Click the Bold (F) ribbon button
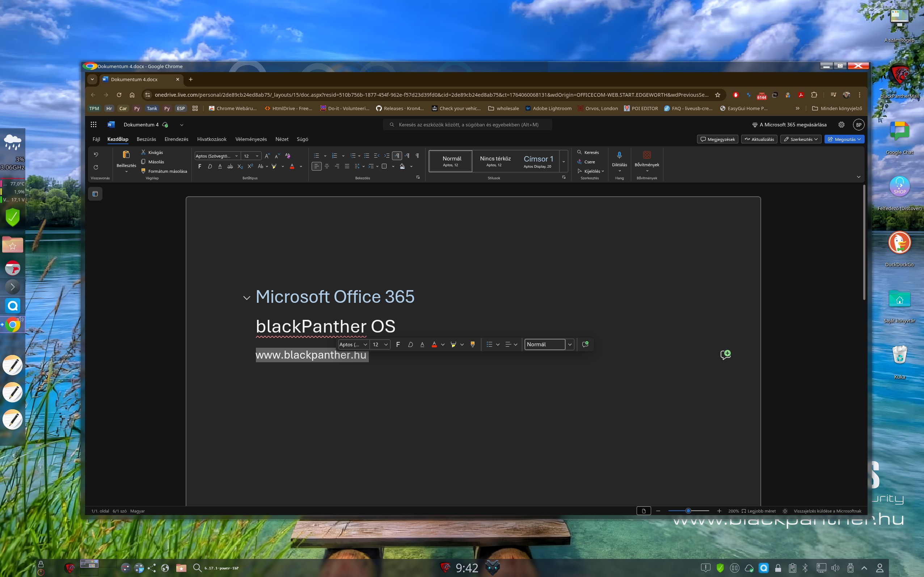This screenshot has width=924, height=577. point(199,166)
